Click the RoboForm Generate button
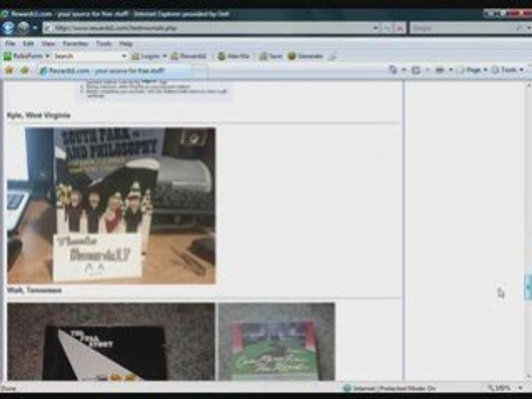The width and height of the screenshot is (532, 399). pos(305,57)
